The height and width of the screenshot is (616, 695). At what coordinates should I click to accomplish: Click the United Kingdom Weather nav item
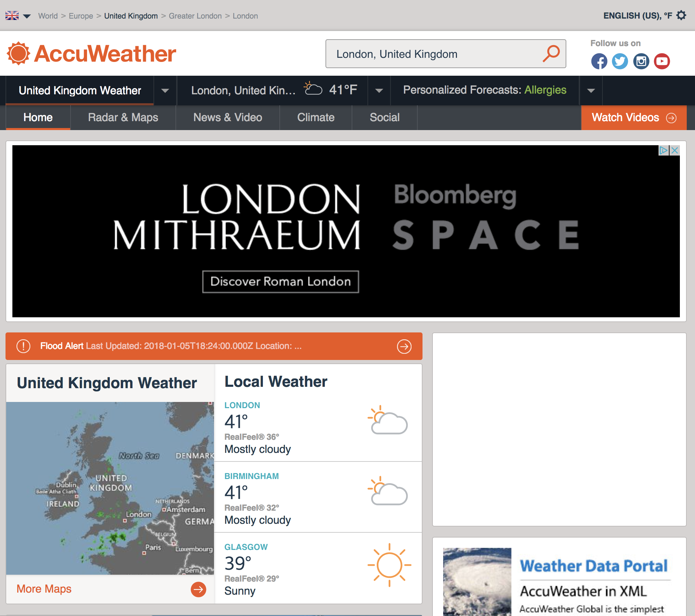click(80, 90)
